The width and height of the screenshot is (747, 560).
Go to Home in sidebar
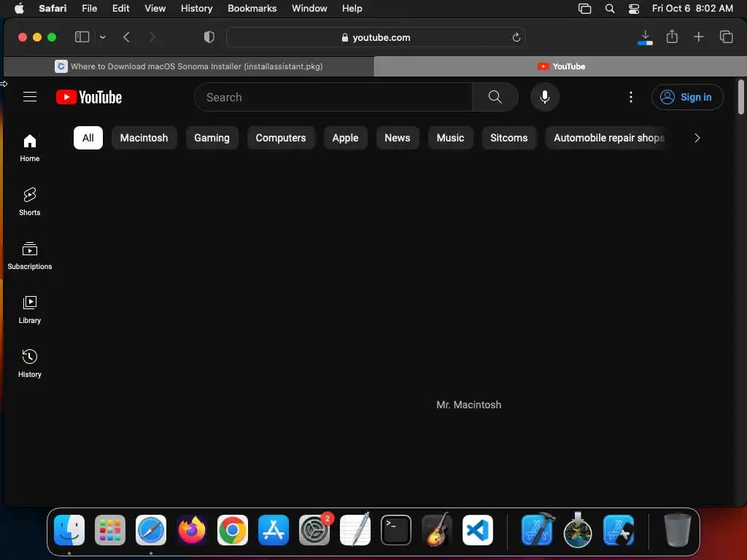29,148
